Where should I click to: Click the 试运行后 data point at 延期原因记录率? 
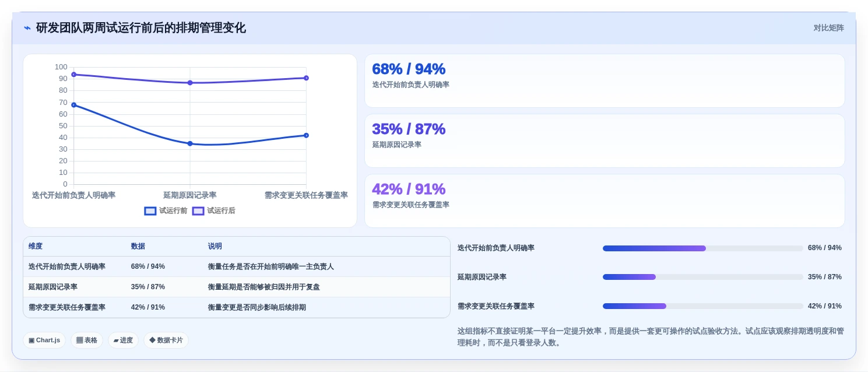tap(190, 83)
